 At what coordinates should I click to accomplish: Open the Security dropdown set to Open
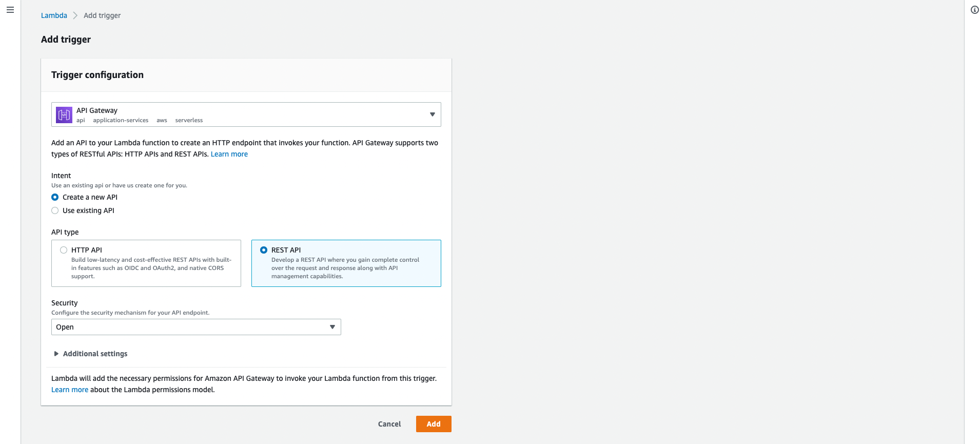[x=196, y=327]
